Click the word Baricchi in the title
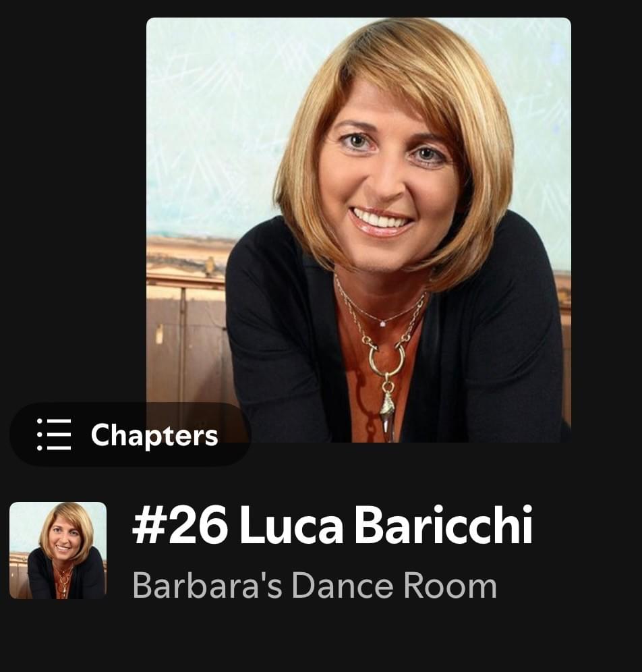Viewport: 642px width, 672px height. click(443, 524)
